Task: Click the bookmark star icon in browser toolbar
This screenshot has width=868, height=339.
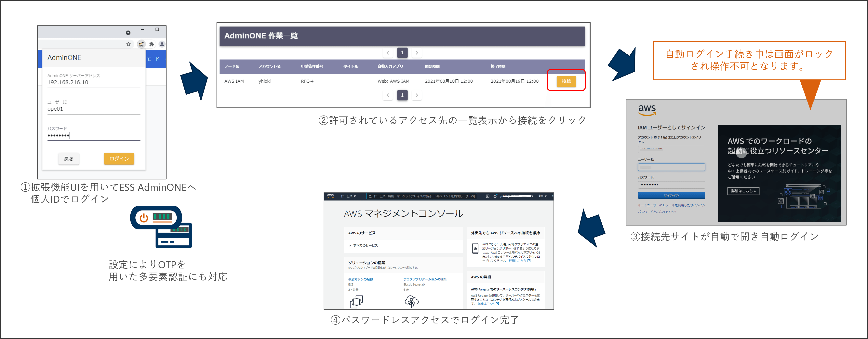Action: pyautogui.click(x=128, y=44)
